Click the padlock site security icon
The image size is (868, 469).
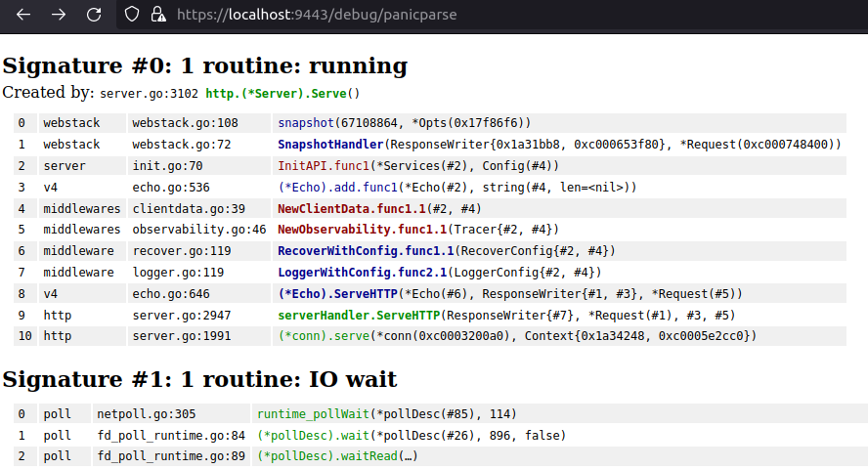coord(158,15)
